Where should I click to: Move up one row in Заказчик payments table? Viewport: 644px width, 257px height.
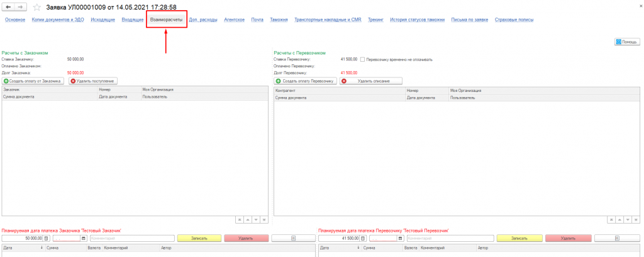[248, 220]
